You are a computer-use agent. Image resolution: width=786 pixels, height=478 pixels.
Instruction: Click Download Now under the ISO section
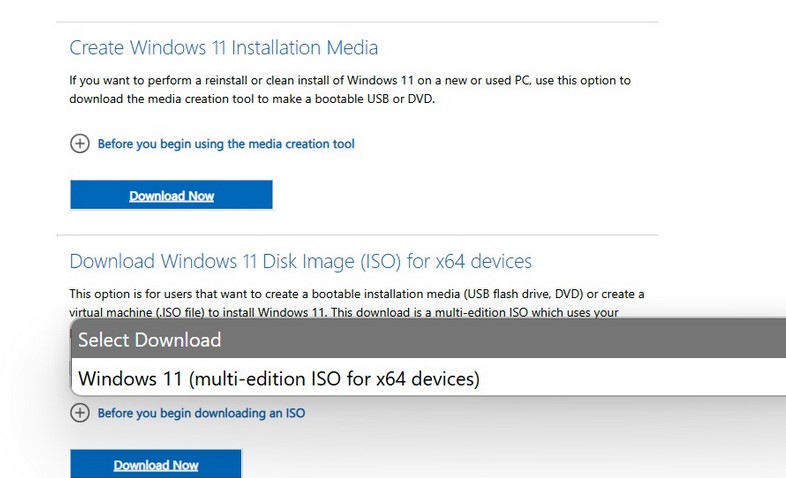pos(156,464)
